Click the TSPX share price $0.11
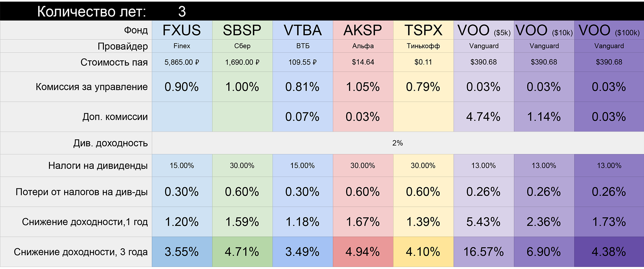 pyautogui.click(x=423, y=62)
